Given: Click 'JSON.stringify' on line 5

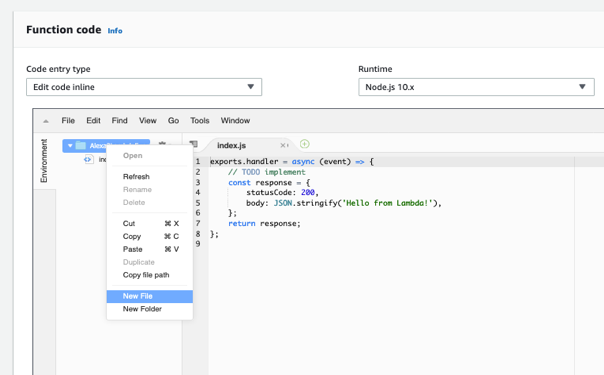Looking at the screenshot, I should click(305, 203).
